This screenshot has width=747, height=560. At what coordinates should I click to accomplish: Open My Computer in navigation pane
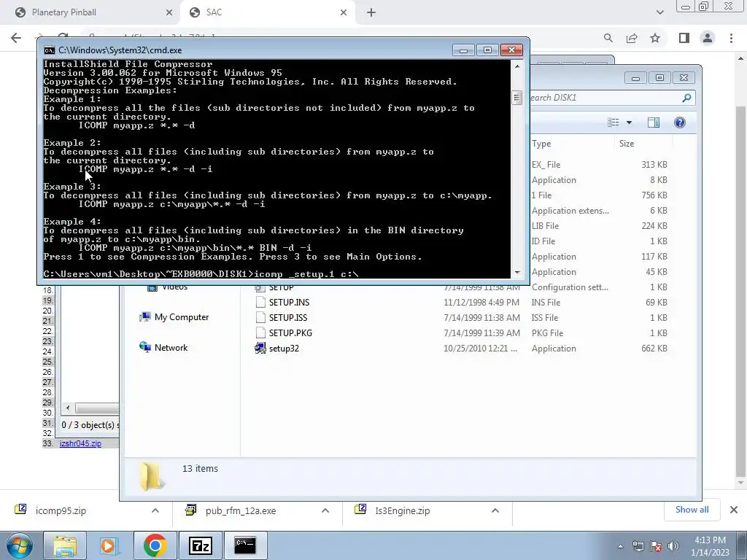point(182,317)
